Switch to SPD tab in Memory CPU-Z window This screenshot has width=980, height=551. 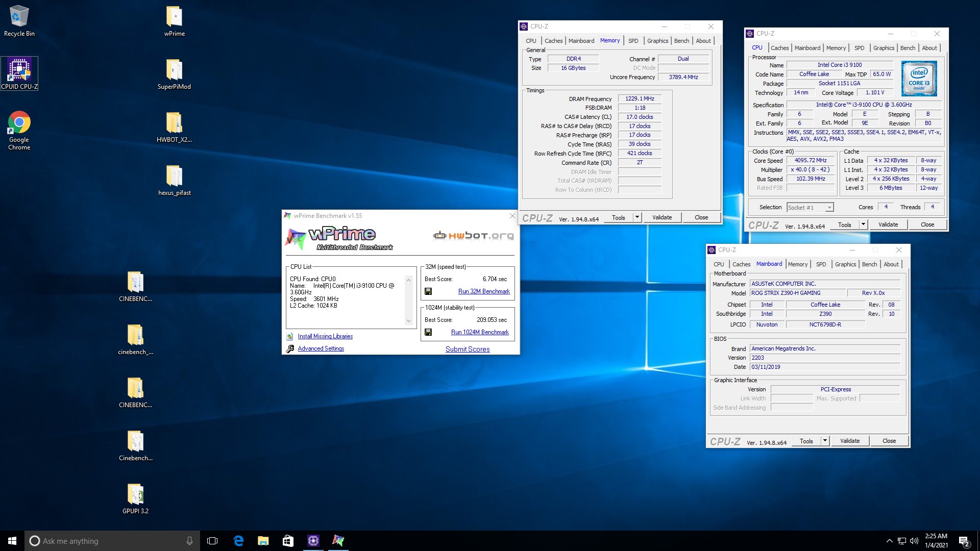[633, 41]
